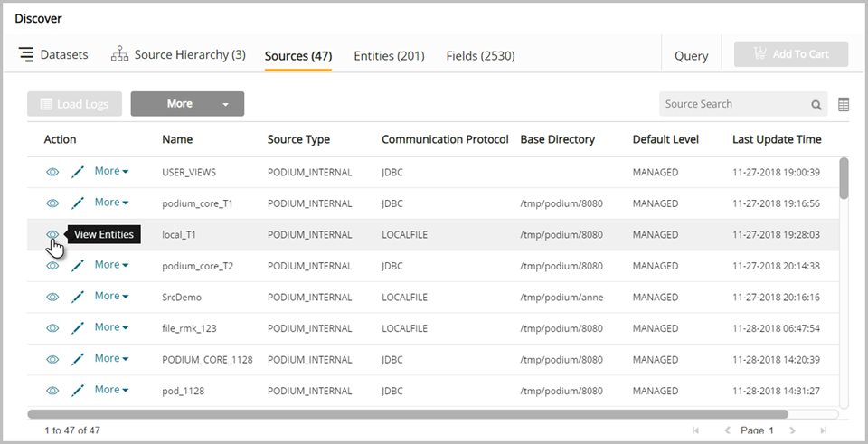Viewport: 868px width, 444px height.
Task: Switch to Entities (201) tab
Action: pyautogui.click(x=389, y=56)
